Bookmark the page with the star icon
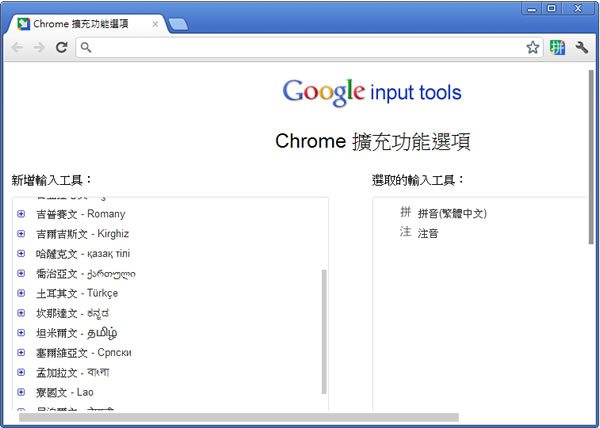600x428 pixels. (533, 47)
